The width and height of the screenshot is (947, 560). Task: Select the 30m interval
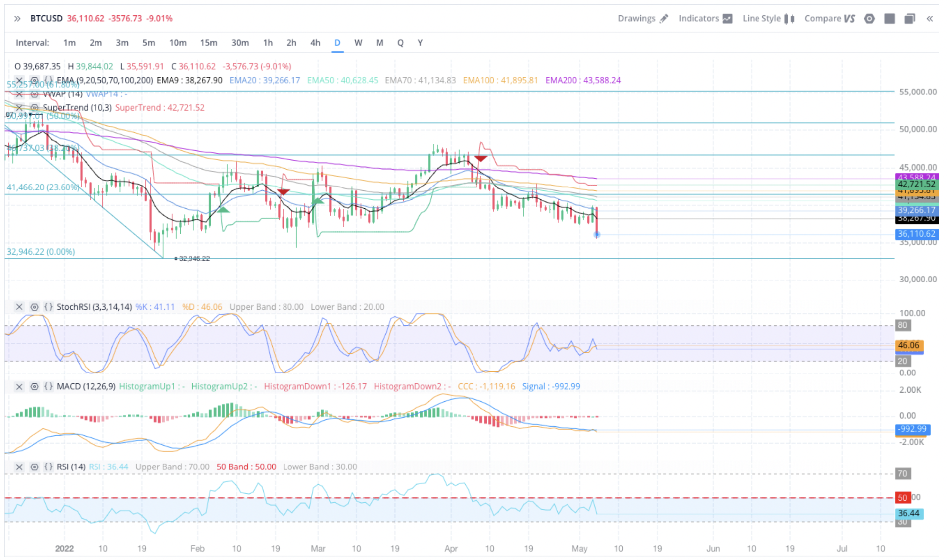click(x=240, y=43)
